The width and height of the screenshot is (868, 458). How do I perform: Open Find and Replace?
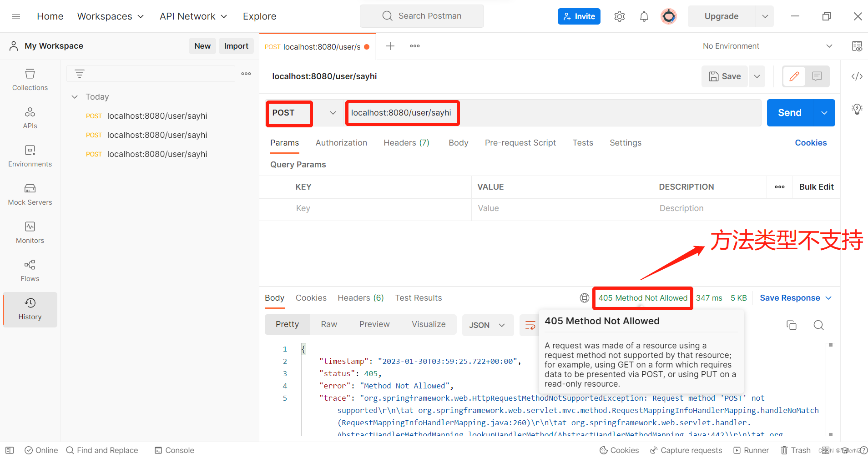click(x=102, y=450)
